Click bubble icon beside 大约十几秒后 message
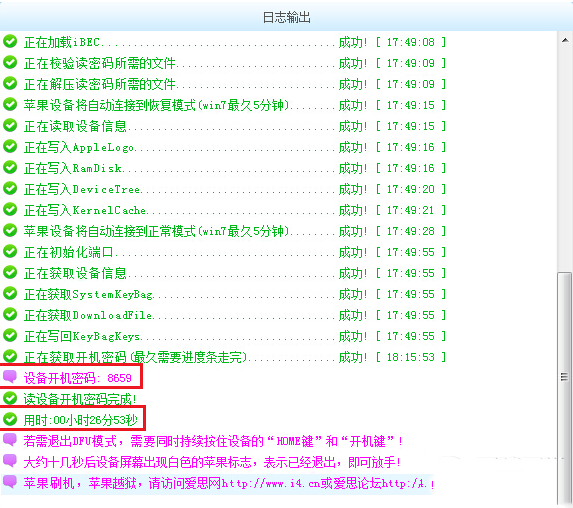The height and width of the screenshot is (508, 573). [x=10, y=461]
